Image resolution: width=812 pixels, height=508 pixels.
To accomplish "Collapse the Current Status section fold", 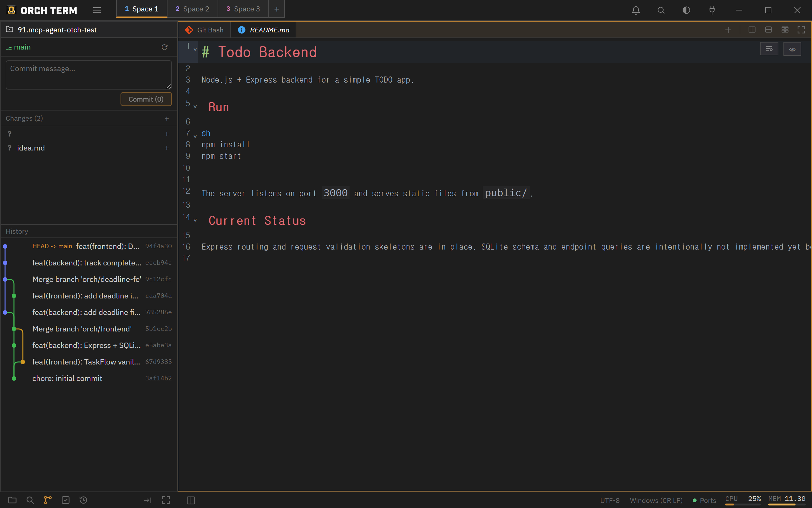I will (195, 220).
